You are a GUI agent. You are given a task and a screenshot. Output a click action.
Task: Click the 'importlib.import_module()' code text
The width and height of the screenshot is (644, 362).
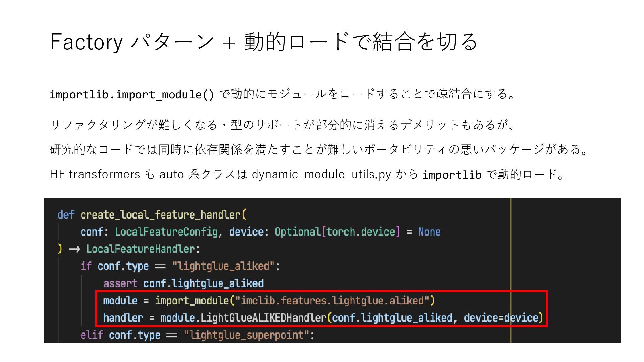(x=132, y=94)
